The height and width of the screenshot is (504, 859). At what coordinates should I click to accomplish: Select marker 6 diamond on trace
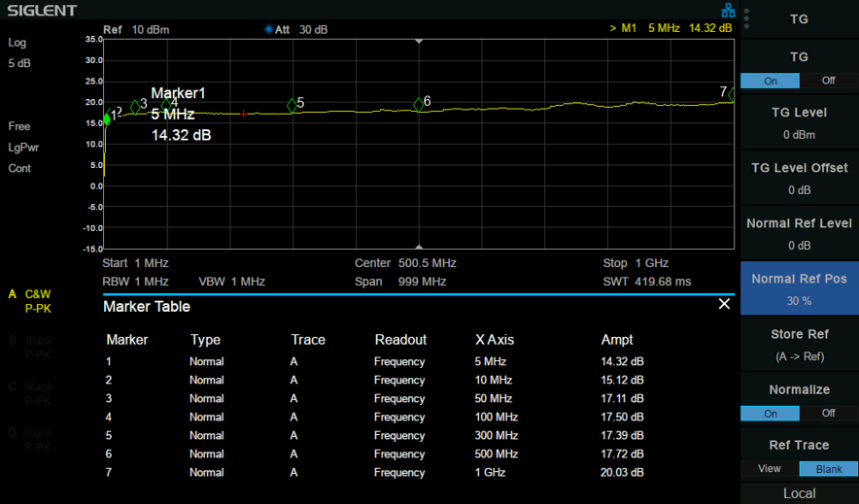point(419,105)
